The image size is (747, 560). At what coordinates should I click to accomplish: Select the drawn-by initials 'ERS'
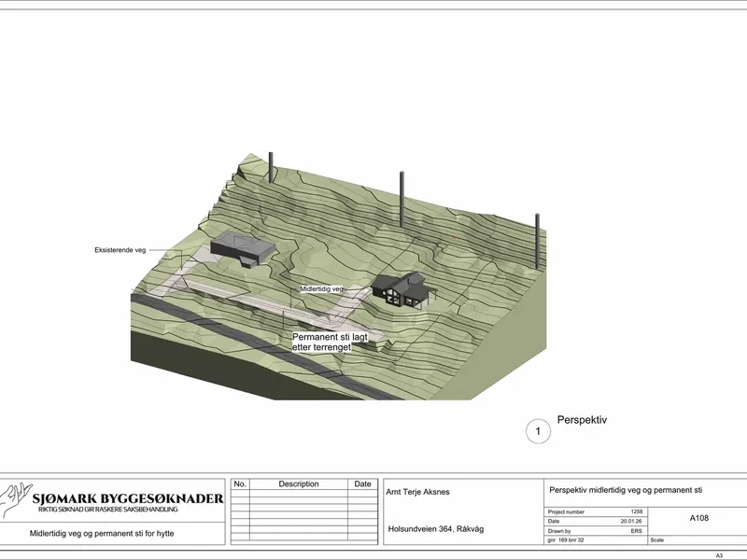coord(637,531)
